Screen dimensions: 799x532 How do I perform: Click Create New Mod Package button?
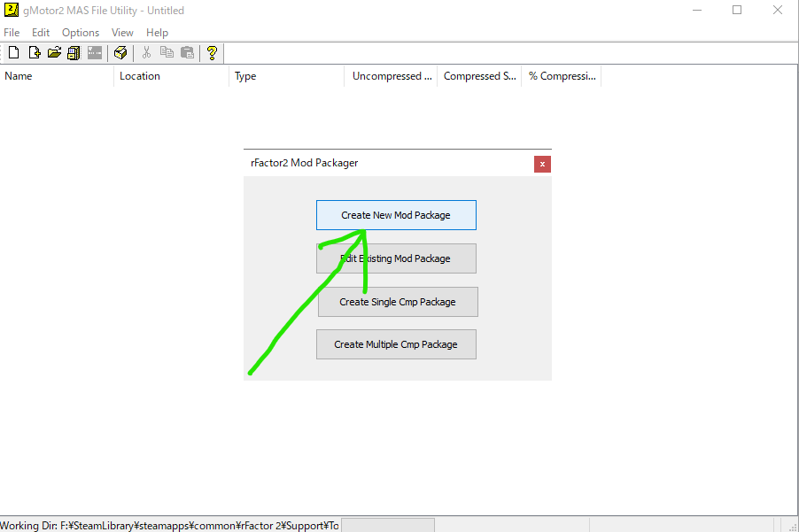396,215
